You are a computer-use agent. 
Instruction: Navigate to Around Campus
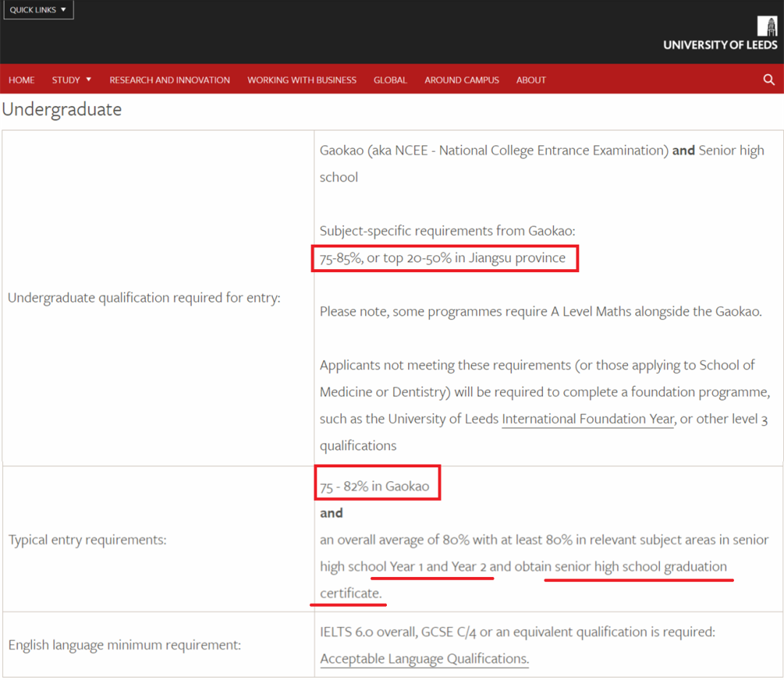point(462,80)
